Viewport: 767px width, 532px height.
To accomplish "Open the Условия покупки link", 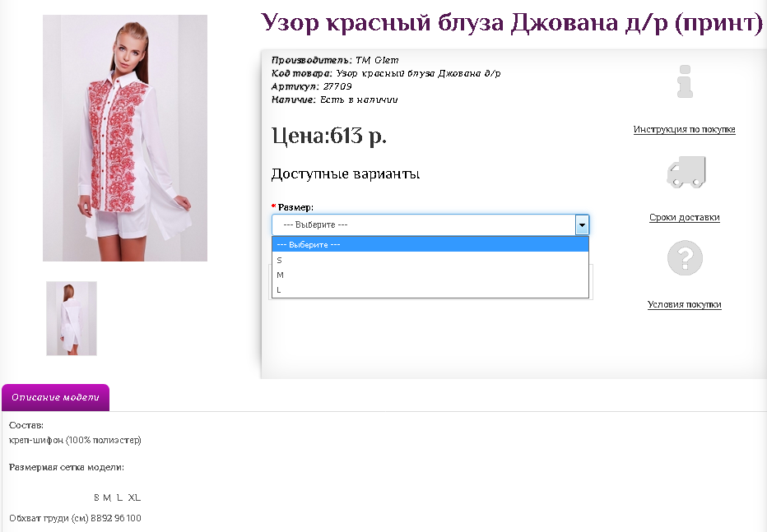I will tap(685, 304).
